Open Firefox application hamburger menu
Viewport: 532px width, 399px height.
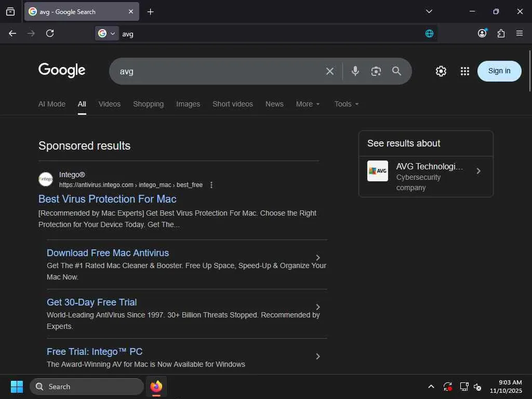(x=520, y=33)
